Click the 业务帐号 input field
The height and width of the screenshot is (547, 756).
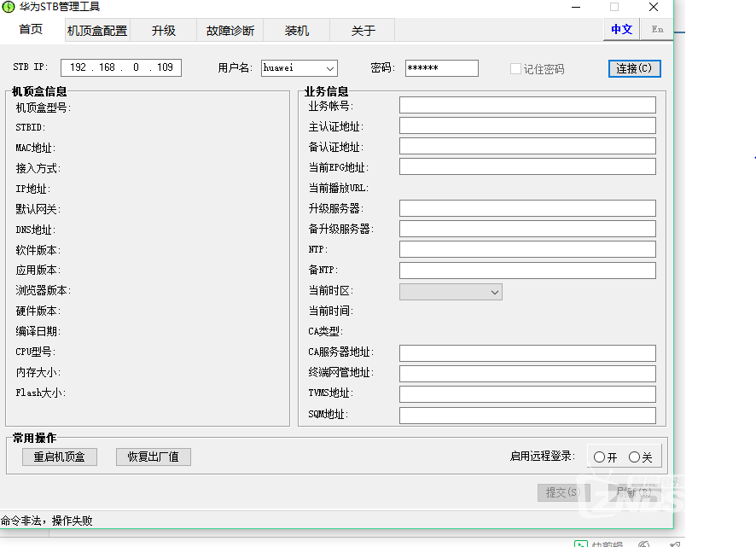click(527, 105)
